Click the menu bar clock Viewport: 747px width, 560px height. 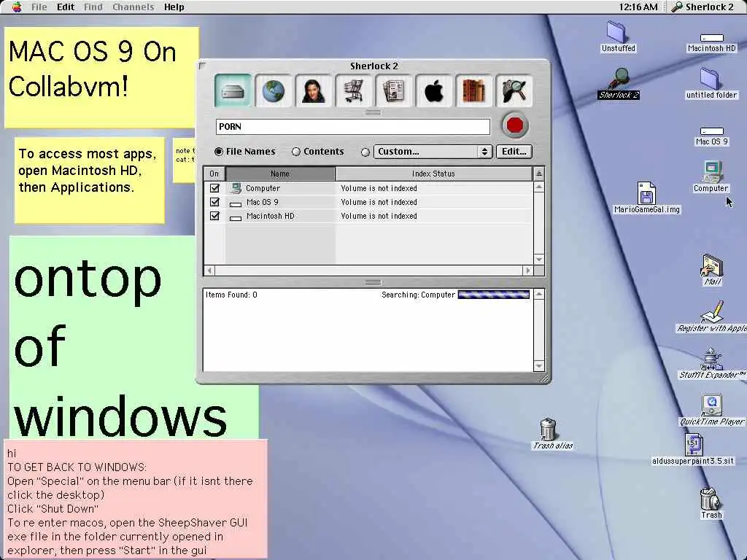pyautogui.click(x=638, y=7)
